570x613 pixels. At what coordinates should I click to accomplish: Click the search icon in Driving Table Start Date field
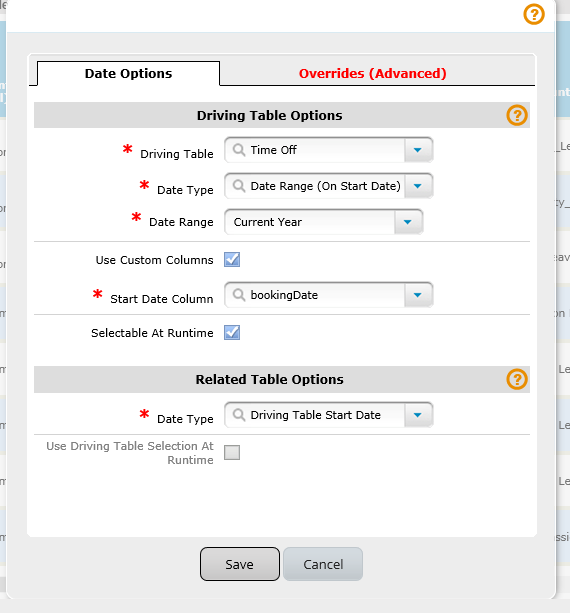(238, 415)
